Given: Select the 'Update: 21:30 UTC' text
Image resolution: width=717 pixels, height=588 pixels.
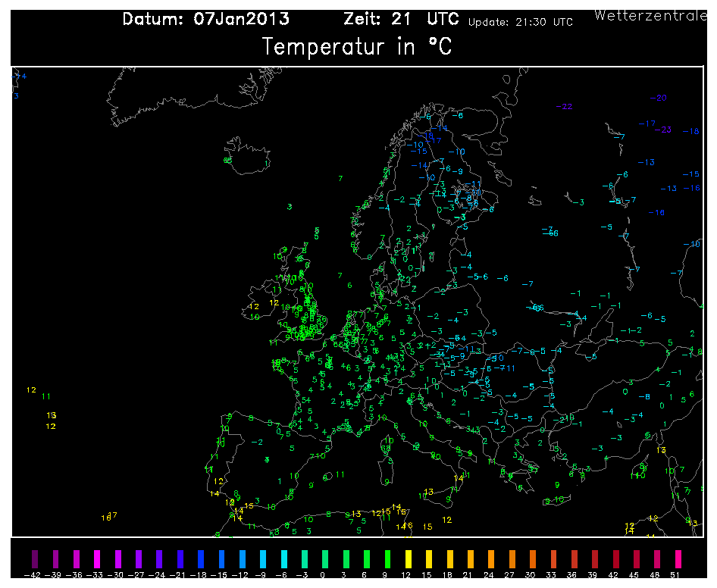Looking at the screenshot, I should pyautogui.click(x=521, y=23).
